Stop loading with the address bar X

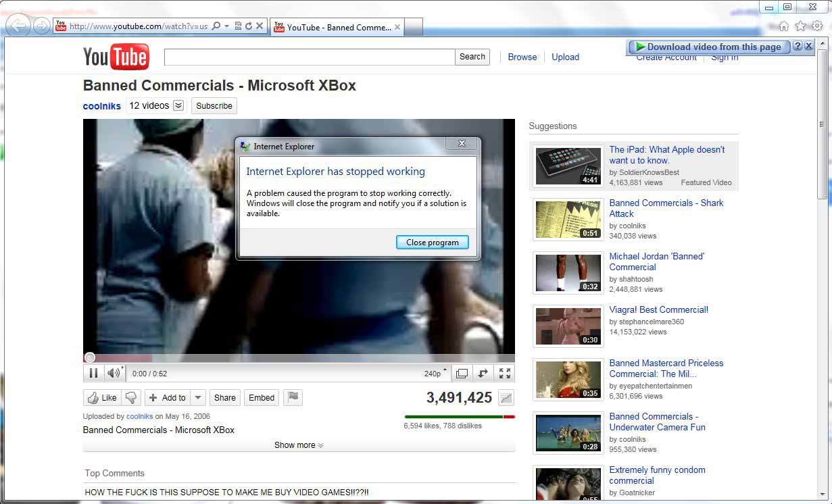tap(260, 26)
